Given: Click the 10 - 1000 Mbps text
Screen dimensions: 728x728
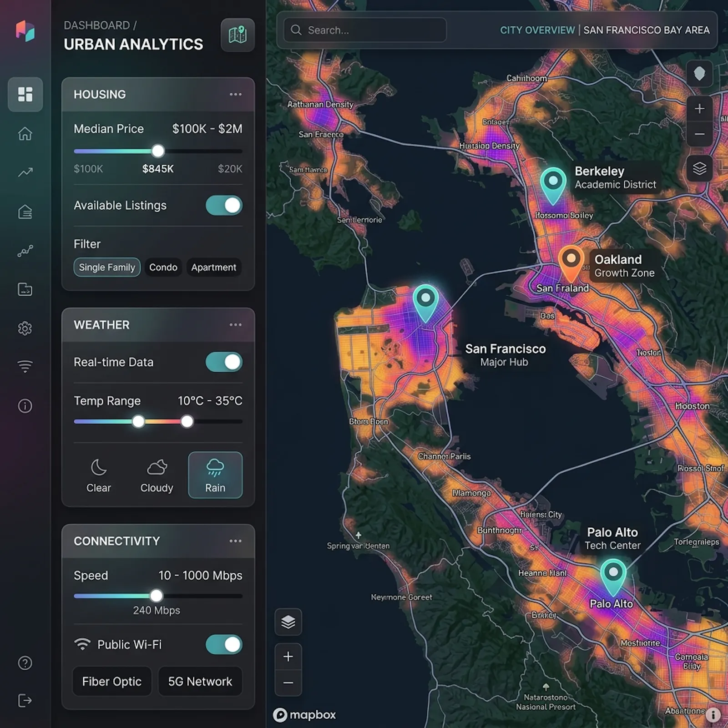Looking at the screenshot, I should click(x=200, y=576).
